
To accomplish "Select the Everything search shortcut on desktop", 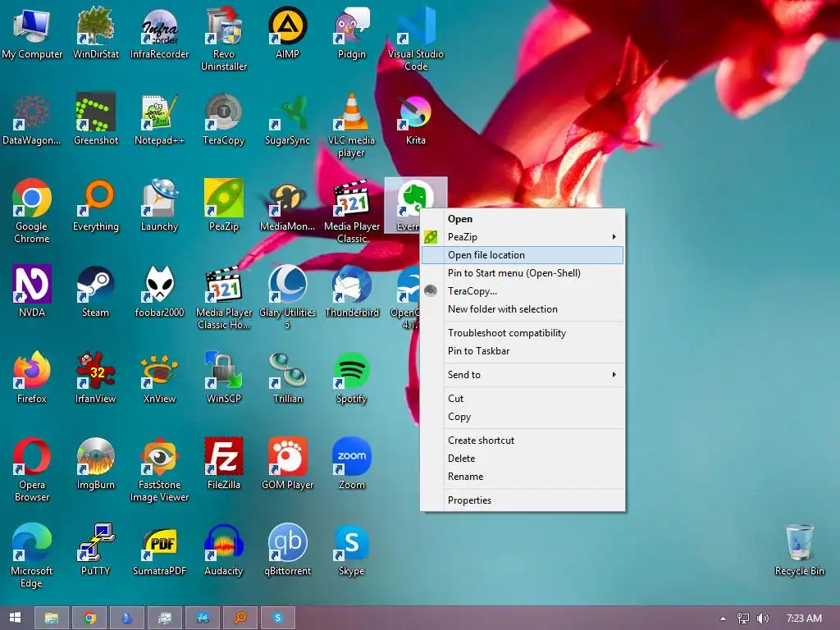I will [x=95, y=205].
